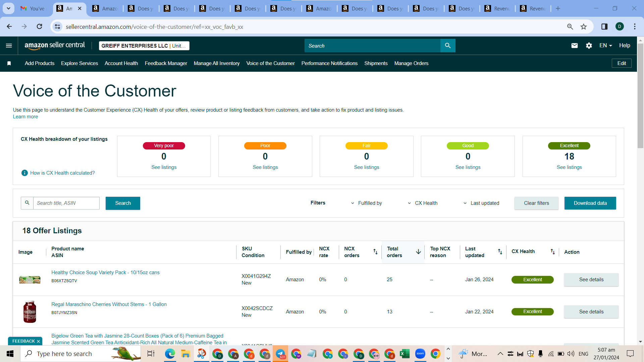Click the Clear filters button
The height and width of the screenshot is (362, 644).
(x=536, y=203)
